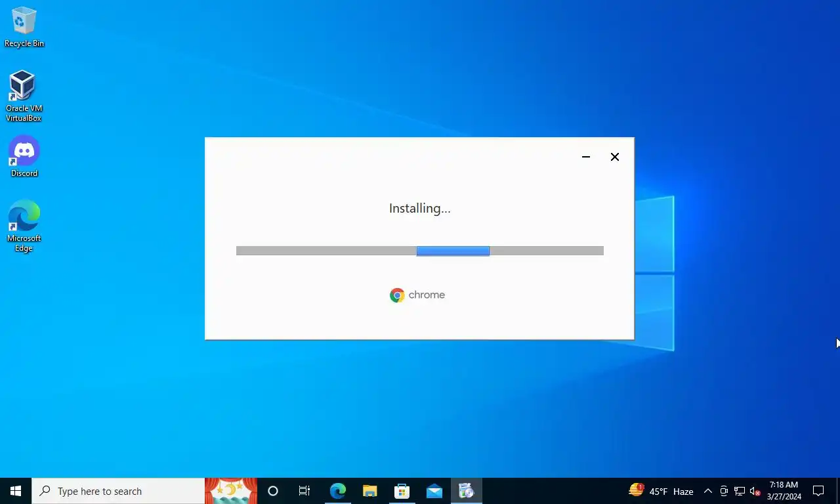Open the network status tray icon
840x504 pixels.
(740, 491)
